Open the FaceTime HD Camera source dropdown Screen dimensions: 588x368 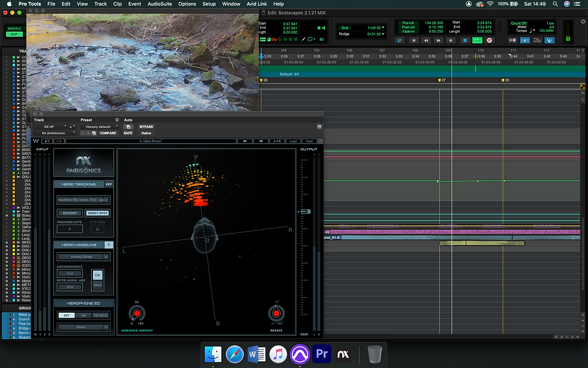click(83, 200)
